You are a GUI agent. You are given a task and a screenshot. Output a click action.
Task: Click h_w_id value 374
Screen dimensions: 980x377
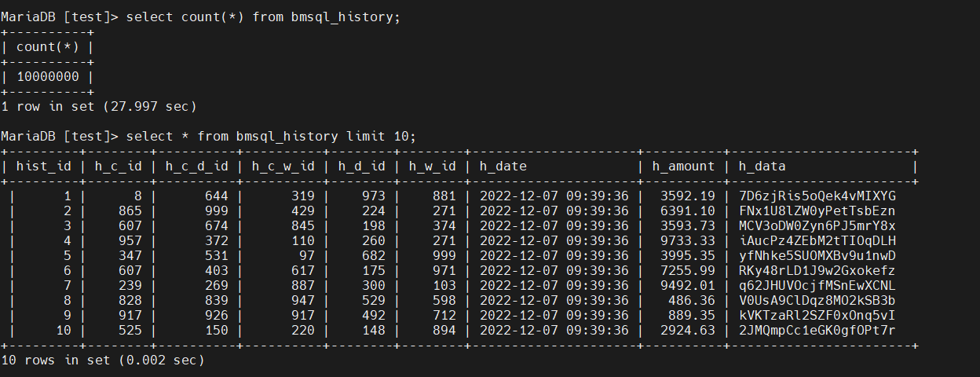coord(444,226)
